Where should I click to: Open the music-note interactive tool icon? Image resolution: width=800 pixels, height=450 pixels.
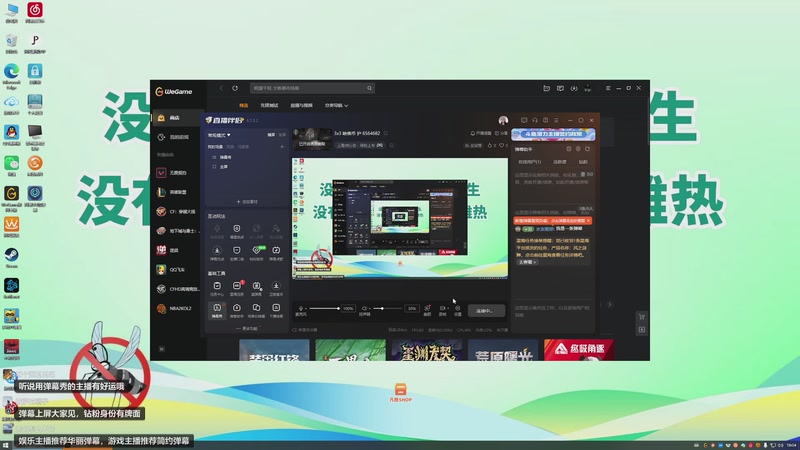pos(276,253)
